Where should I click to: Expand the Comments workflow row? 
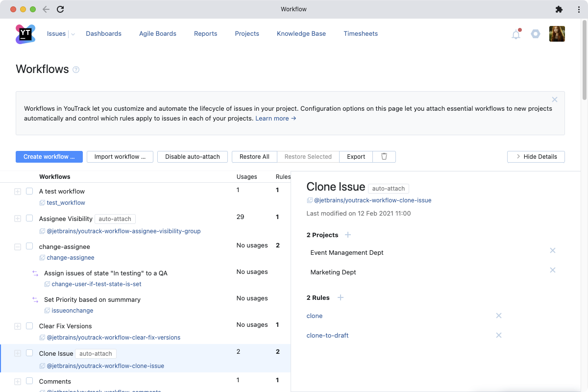click(18, 382)
